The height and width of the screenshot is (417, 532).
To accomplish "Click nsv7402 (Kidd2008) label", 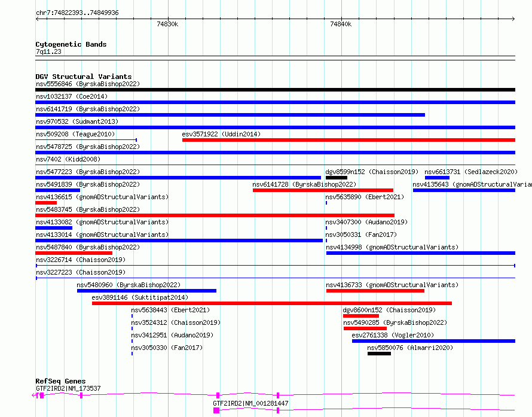I will (68, 159).
